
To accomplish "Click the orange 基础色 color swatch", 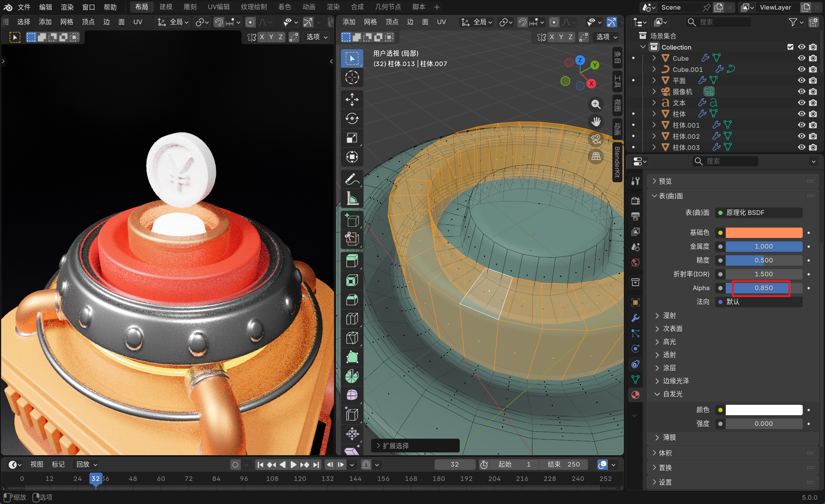I will (763, 233).
